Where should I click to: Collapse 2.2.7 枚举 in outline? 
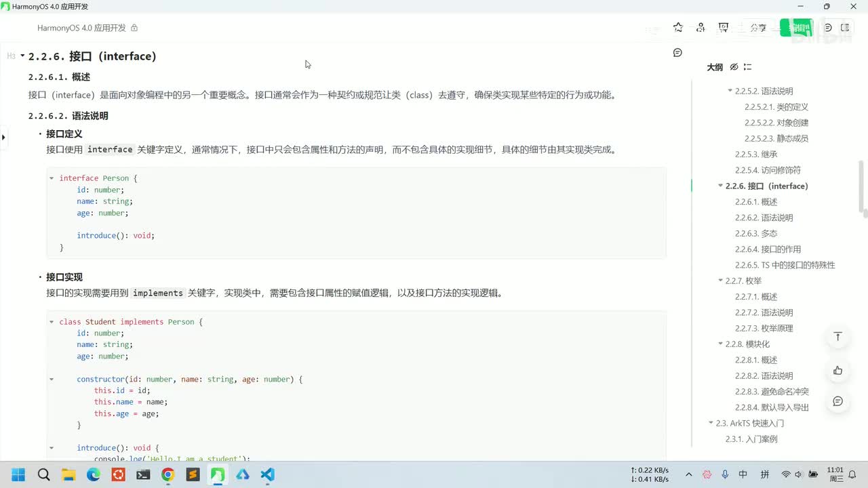pyautogui.click(x=721, y=281)
